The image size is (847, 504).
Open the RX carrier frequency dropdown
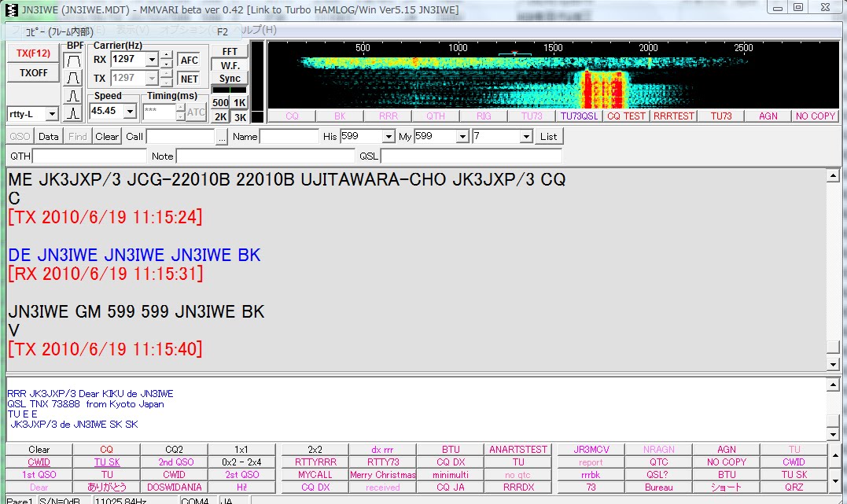(x=152, y=60)
